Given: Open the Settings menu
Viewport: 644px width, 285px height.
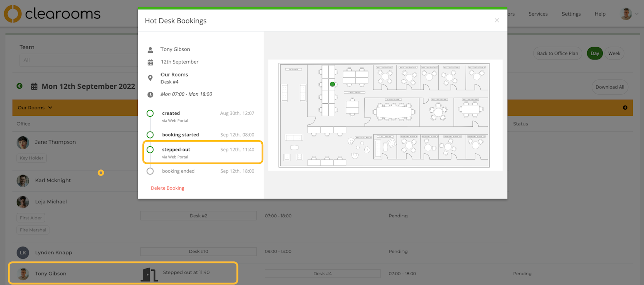Looking at the screenshot, I should pyautogui.click(x=571, y=14).
